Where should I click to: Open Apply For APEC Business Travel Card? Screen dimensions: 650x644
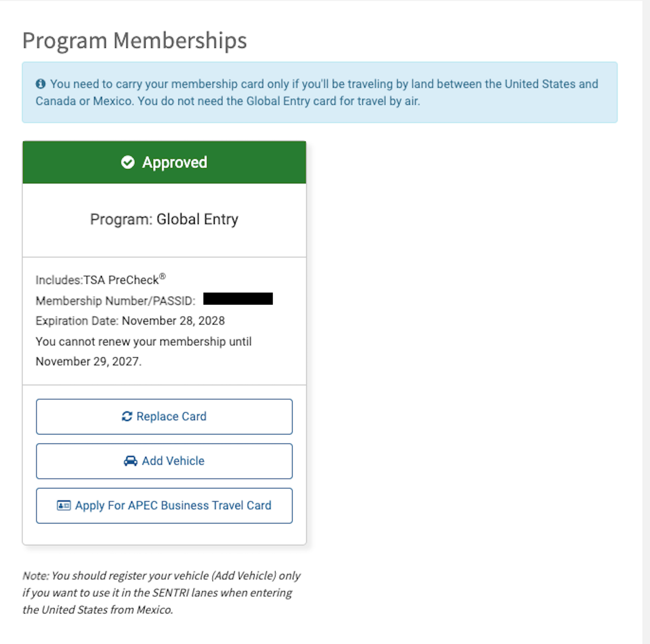point(164,506)
